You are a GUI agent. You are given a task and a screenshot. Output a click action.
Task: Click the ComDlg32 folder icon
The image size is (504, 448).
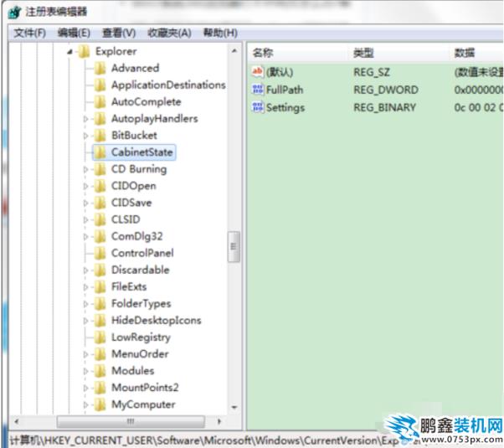100,236
